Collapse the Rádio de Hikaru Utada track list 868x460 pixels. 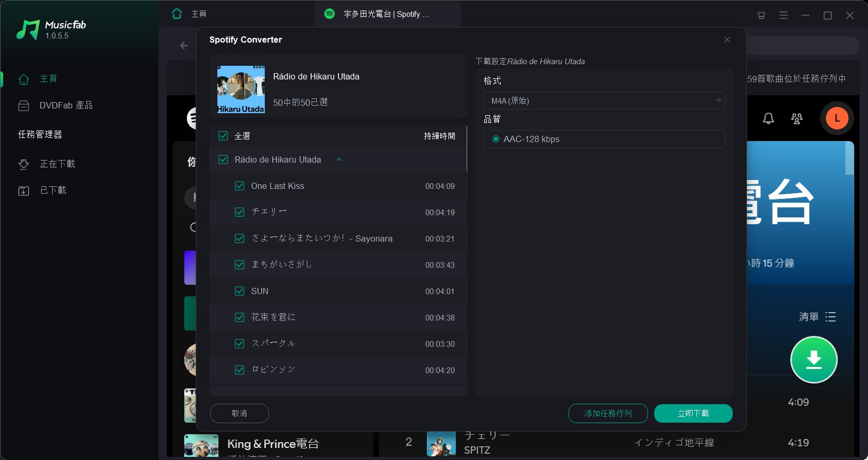(x=339, y=159)
